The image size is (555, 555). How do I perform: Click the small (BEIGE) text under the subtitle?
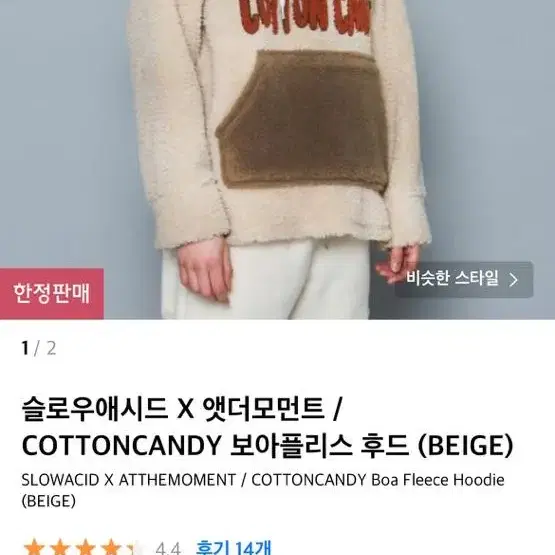click(x=48, y=501)
